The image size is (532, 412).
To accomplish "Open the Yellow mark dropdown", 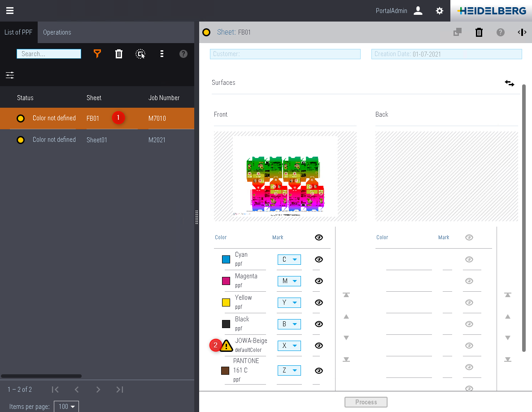I will [x=289, y=302].
